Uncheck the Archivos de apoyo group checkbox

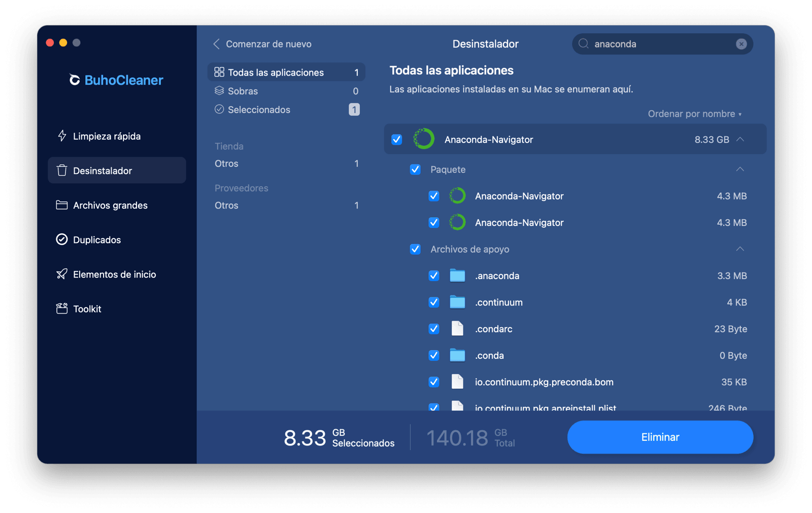[x=415, y=249]
